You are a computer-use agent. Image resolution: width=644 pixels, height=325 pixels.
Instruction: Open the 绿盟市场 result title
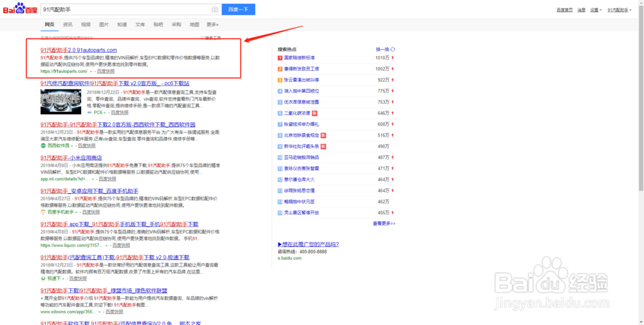click(104, 290)
